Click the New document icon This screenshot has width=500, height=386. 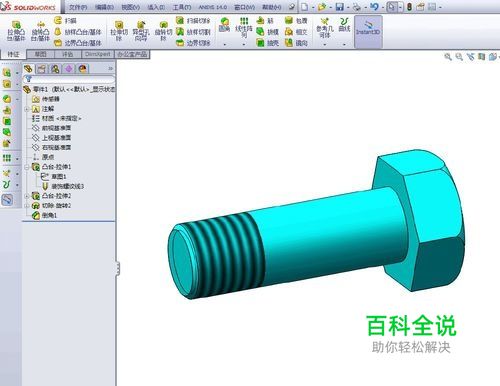304,7
